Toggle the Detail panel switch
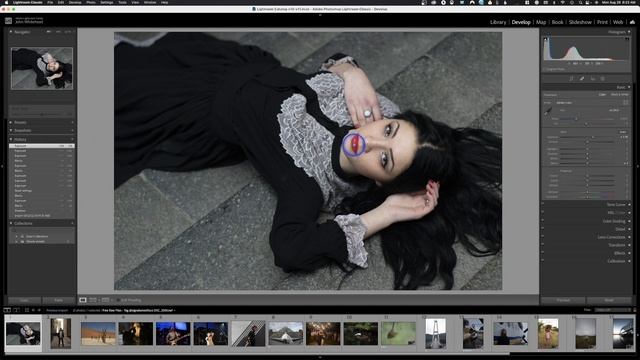Image resolution: width=640 pixels, height=360 pixels. tap(542, 229)
